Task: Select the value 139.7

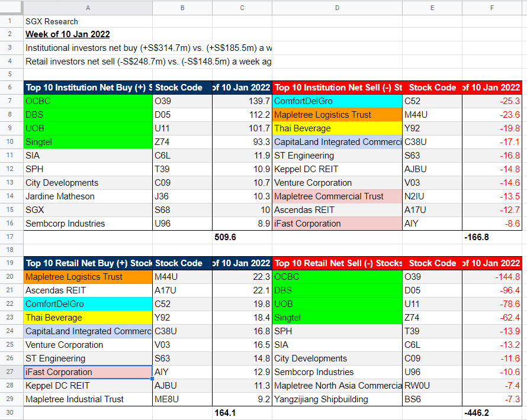Action: pyautogui.click(x=242, y=101)
